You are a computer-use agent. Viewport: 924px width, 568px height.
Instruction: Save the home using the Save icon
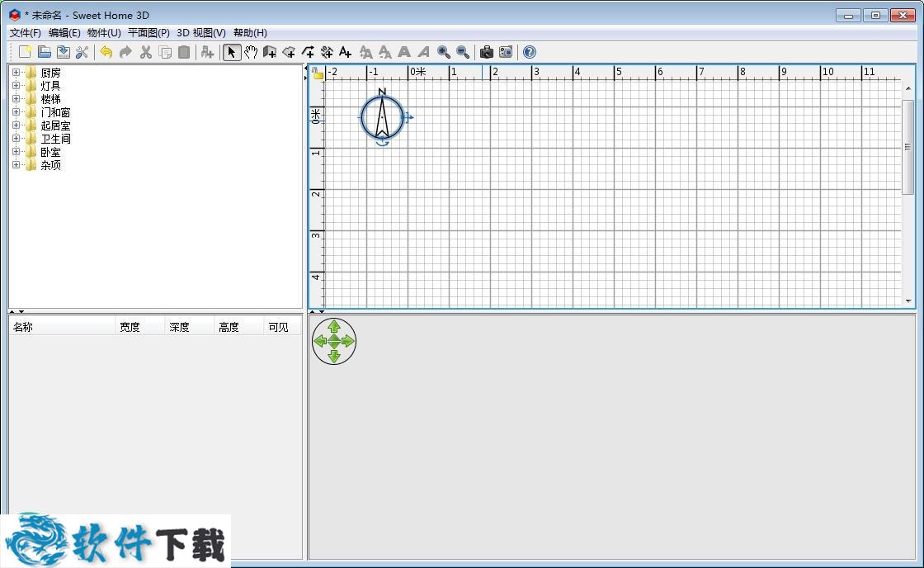click(x=63, y=52)
